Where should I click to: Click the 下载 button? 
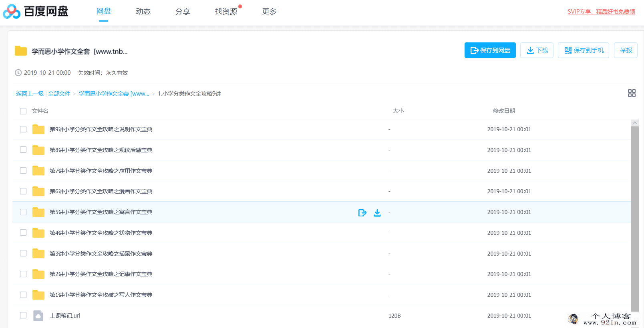point(537,50)
